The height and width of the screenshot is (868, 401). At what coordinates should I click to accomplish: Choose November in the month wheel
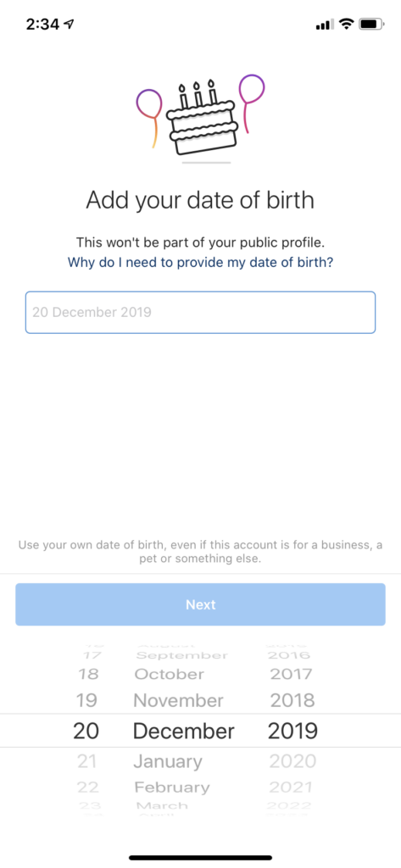(178, 700)
